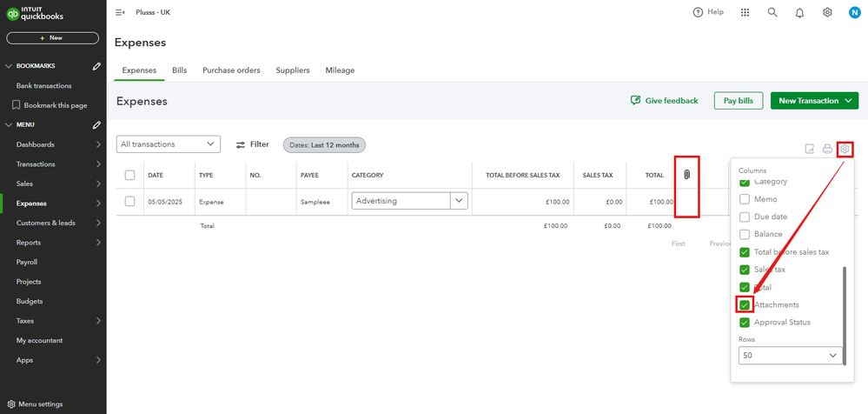This screenshot has width=868, height=414.
Task: Open table column settings gear
Action: point(845,149)
